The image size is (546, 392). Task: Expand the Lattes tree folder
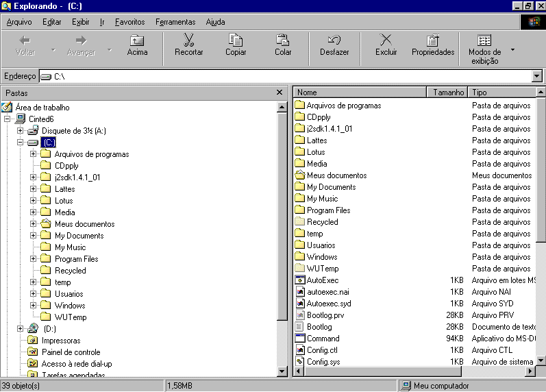point(33,189)
